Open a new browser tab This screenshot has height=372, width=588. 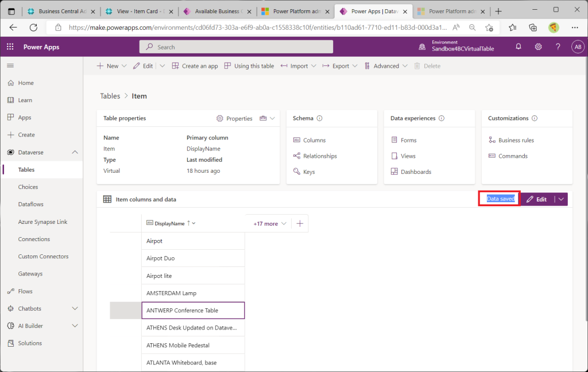point(498,11)
